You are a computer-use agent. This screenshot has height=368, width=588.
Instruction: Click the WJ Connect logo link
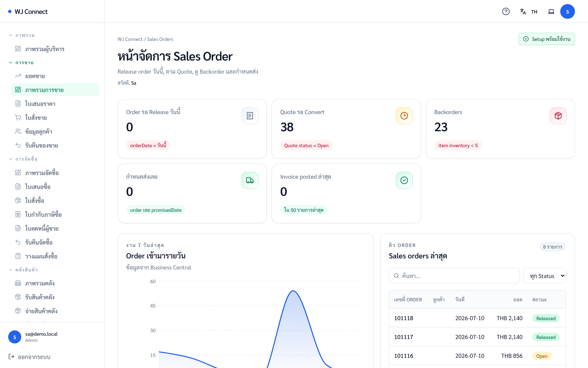point(28,12)
